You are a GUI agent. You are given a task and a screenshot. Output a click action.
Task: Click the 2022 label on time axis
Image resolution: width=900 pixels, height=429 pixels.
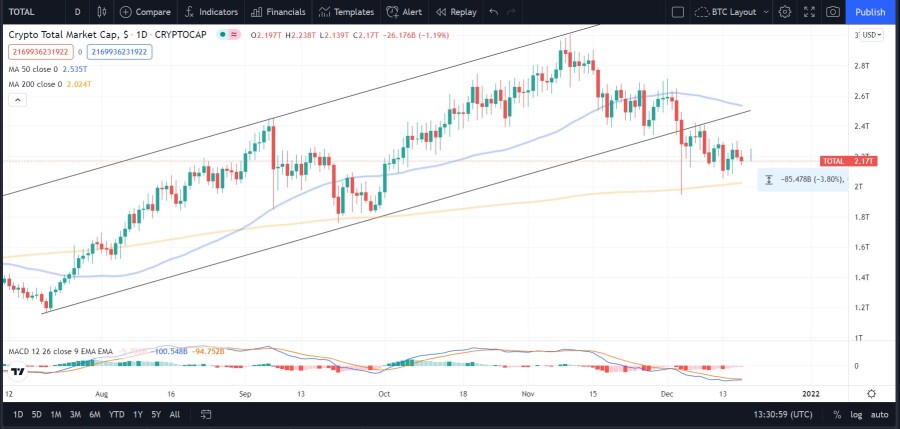pos(811,394)
